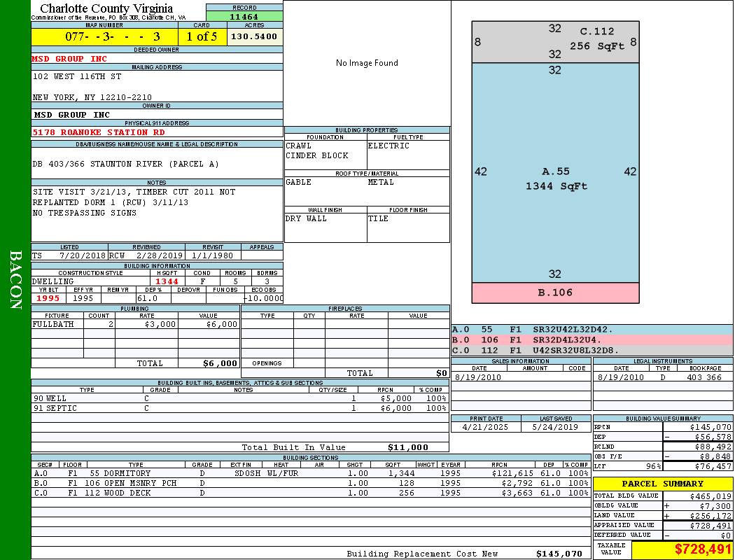Click the plumbing rate $3,000
Viewport: 735px width, 560px height.
pyautogui.click(x=160, y=324)
